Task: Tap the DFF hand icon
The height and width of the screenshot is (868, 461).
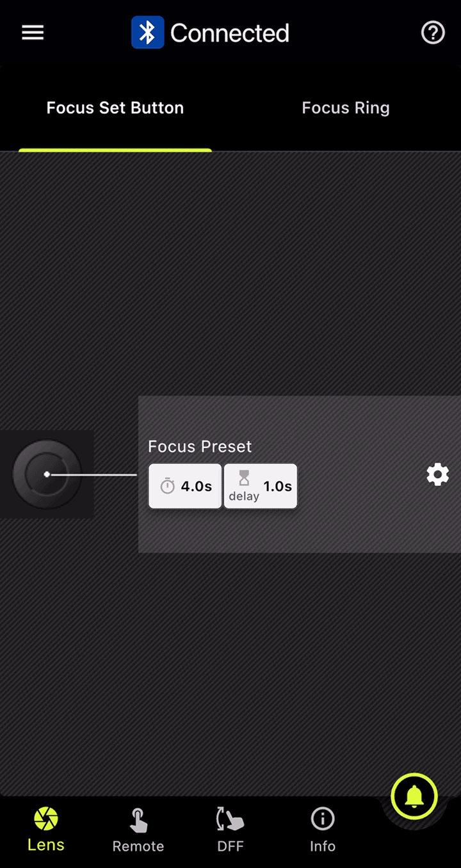Action: click(x=230, y=819)
